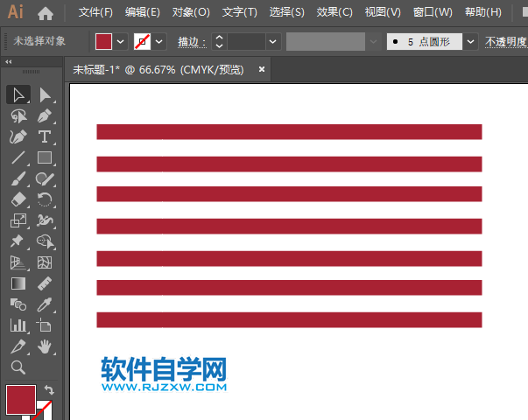Screen dimensions: 528x420
Task: Open the 帮助(H) menu
Action: click(x=483, y=12)
